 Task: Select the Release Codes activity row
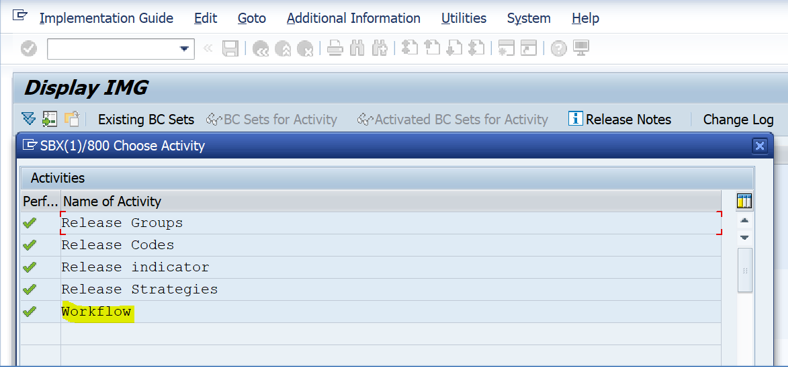tap(391, 245)
